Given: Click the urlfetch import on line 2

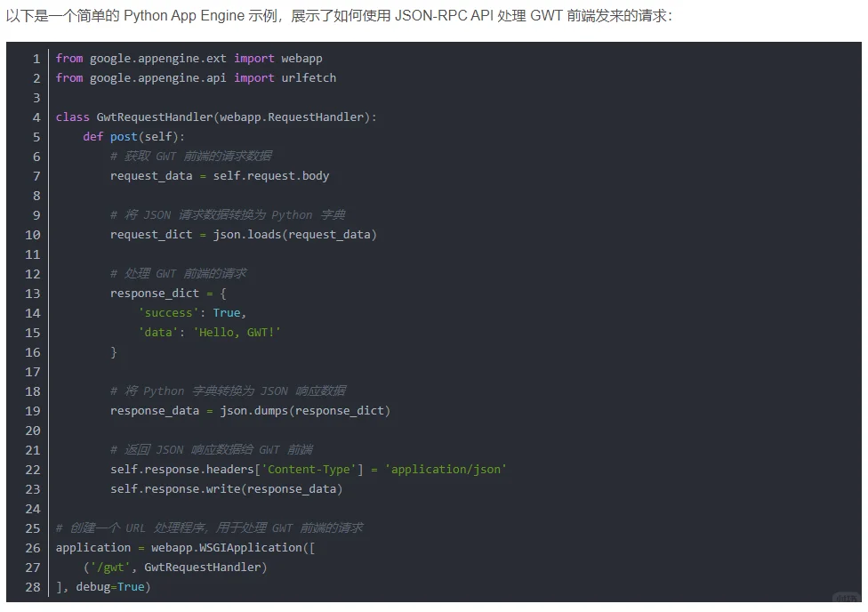Looking at the screenshot, I should point(308,77).
